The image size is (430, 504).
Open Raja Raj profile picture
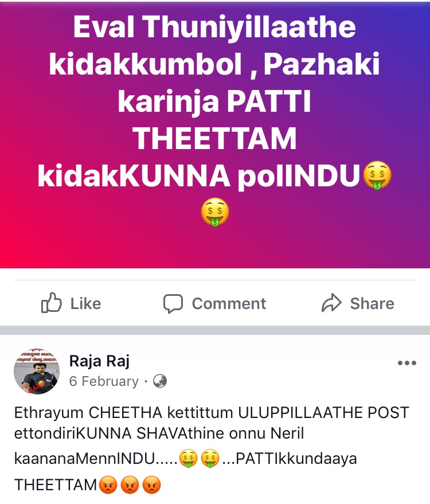[37, 371]
